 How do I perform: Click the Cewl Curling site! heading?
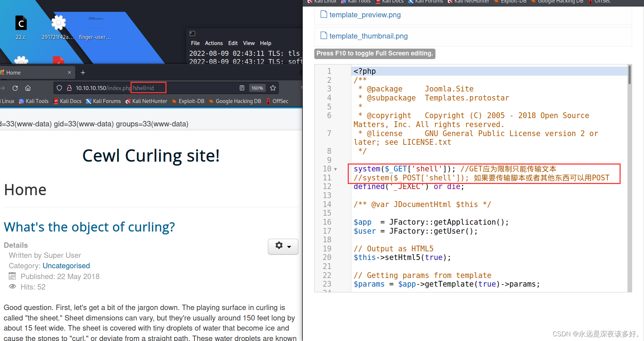click(151, 156)
